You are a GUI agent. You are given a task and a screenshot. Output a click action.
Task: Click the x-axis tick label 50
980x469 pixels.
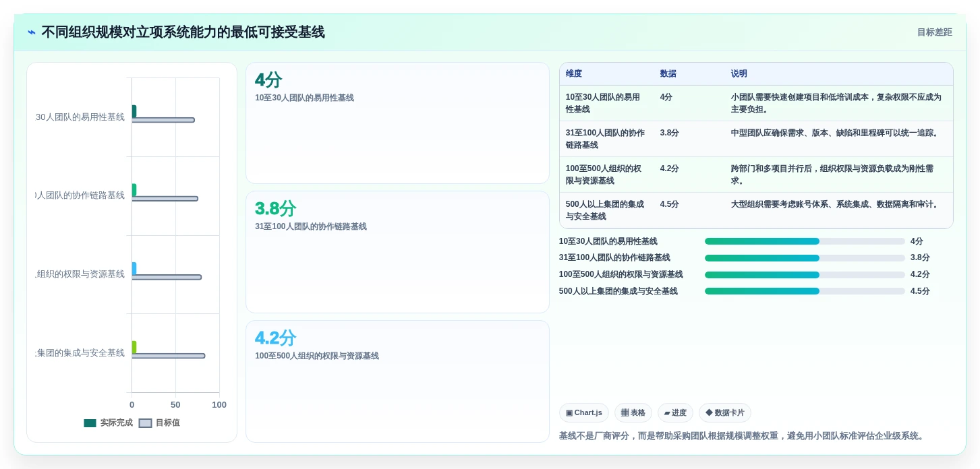[175, 405]
